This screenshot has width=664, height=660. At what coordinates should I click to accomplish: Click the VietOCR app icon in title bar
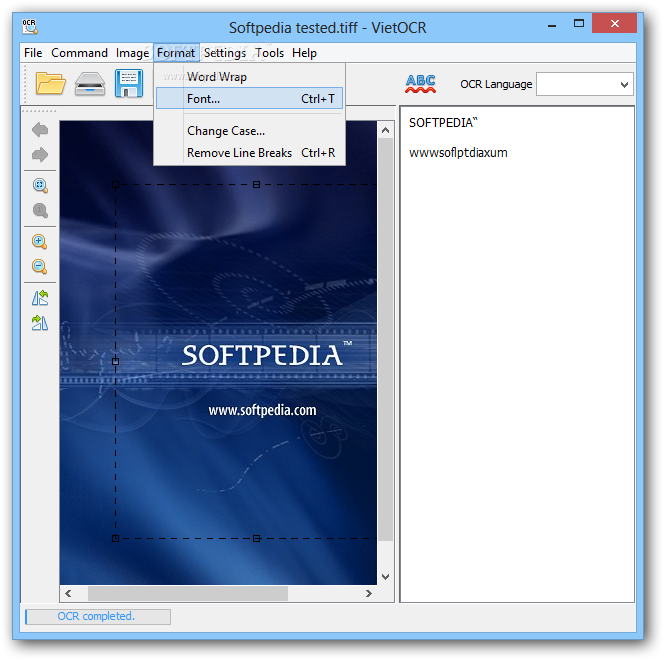click(30, 26)
